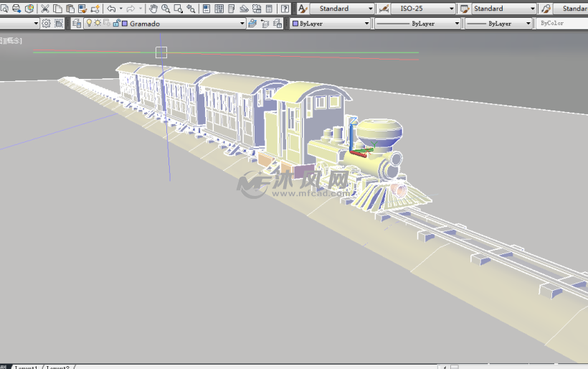588x369 pixels.
Task: Open 3D Print globe icon
Action: 29,9
